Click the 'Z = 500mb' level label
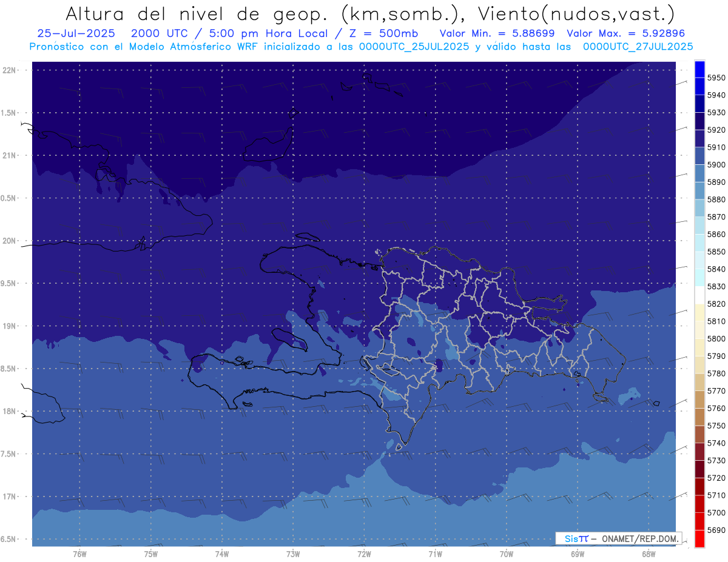728x562 pixels. [x=383, y=33]
